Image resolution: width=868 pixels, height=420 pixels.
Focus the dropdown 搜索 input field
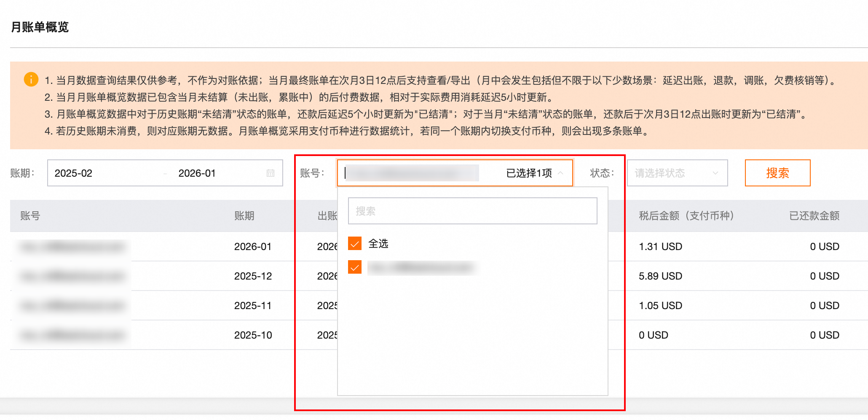(x=472, y=211)
